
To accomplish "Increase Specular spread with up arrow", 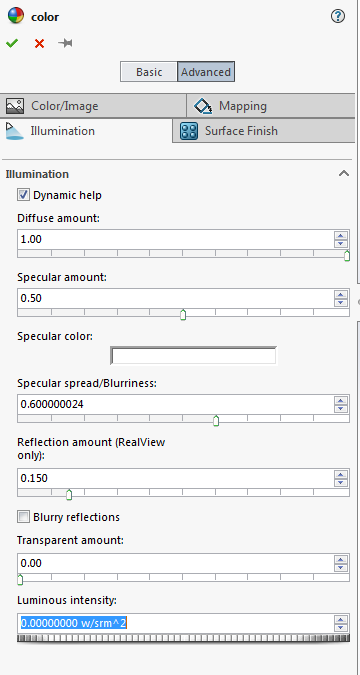I will [x=341, y=400].
